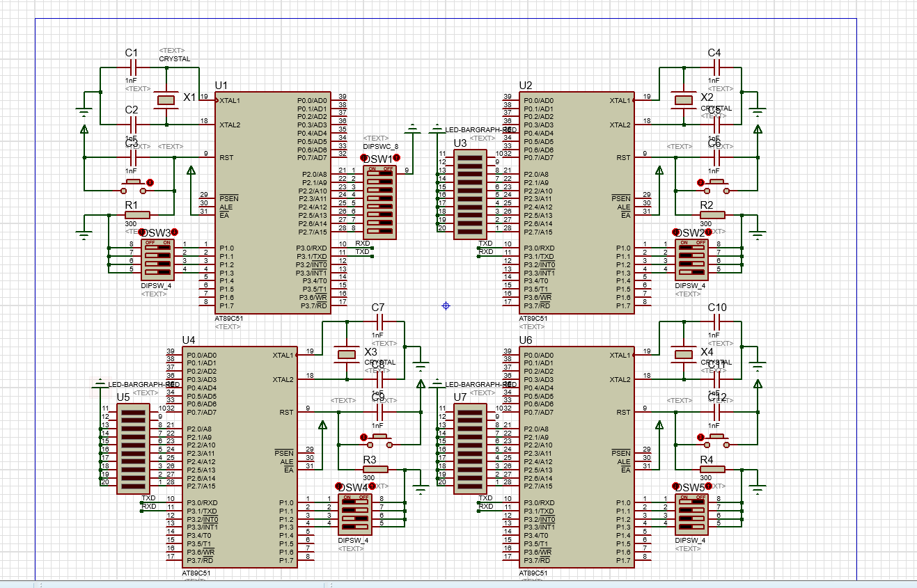
Task: Toggle DSW1 switch on P2.3/A11 line
Action: click(379, 198)
